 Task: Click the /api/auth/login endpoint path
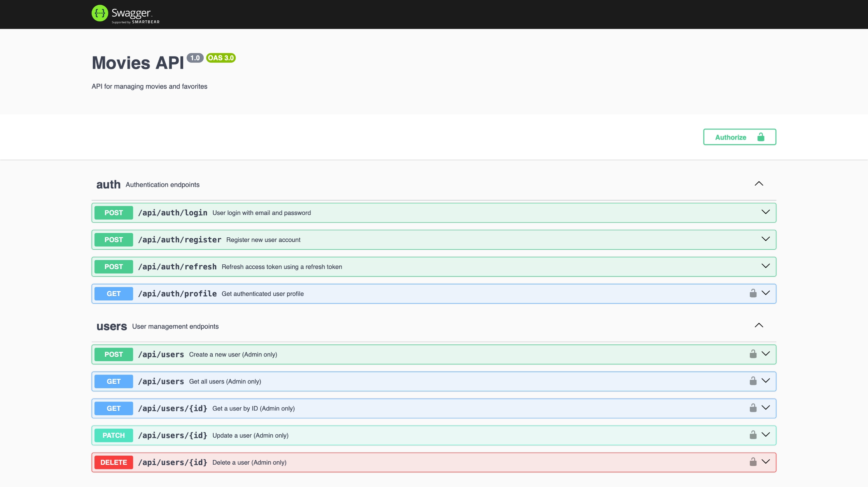point(173,213)
